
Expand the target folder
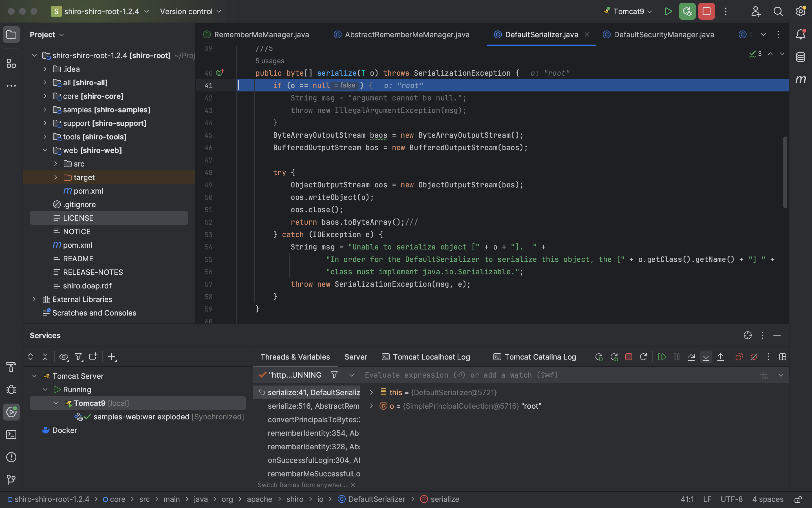[x=56, y=178]
